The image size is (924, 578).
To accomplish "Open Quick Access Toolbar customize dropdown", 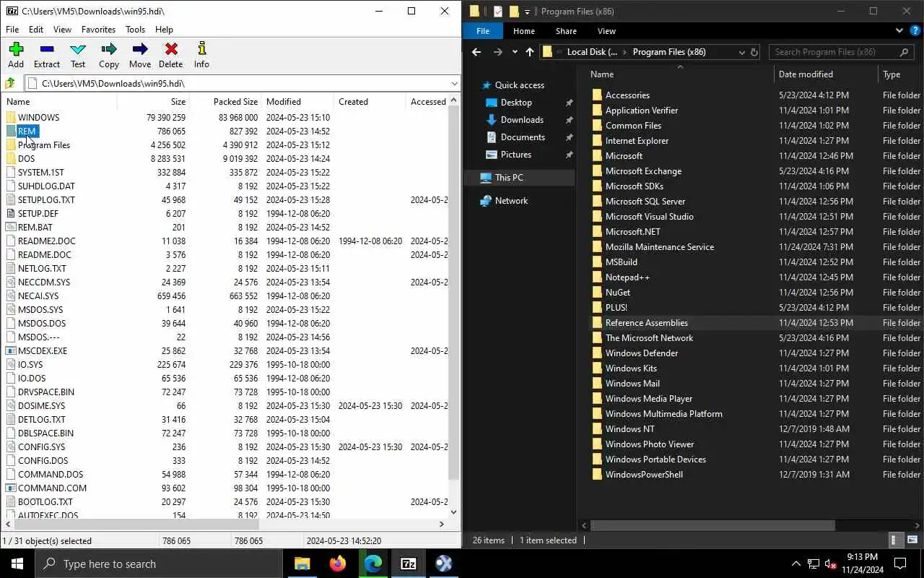I will (x=528, y=12).
